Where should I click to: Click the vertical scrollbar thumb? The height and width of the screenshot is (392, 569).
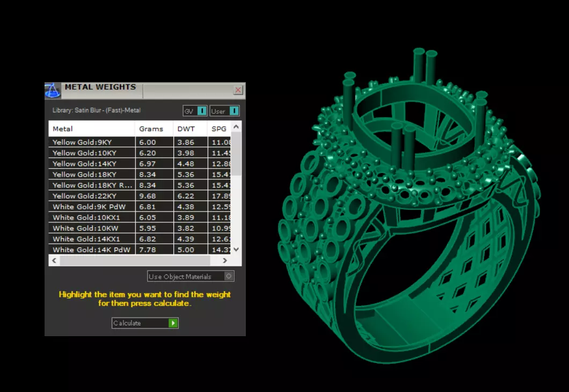[x=236, y=154]
